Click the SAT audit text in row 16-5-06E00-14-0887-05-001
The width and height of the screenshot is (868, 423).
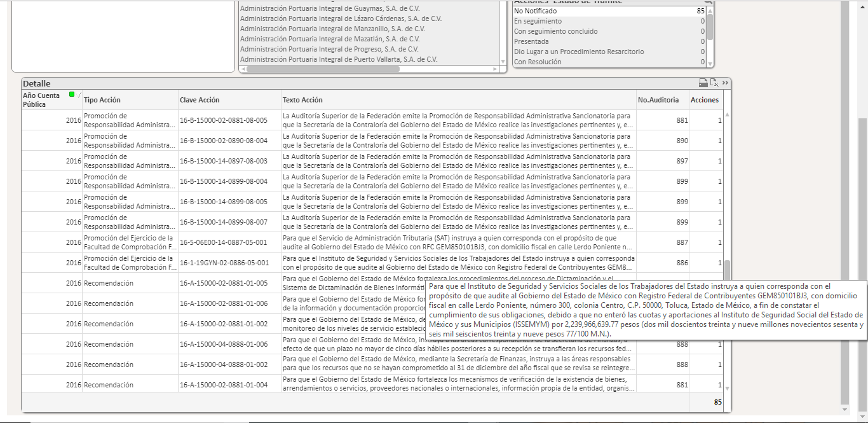pos(458,242)
